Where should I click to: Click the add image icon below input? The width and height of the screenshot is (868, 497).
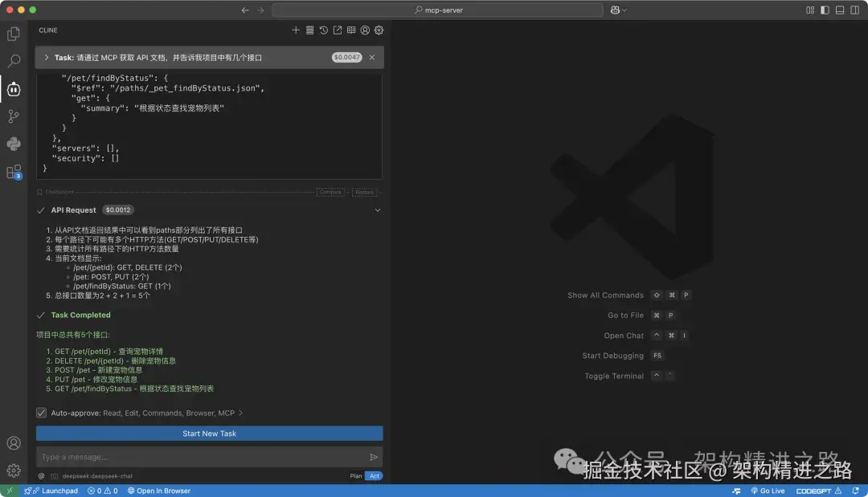point(55,476)
